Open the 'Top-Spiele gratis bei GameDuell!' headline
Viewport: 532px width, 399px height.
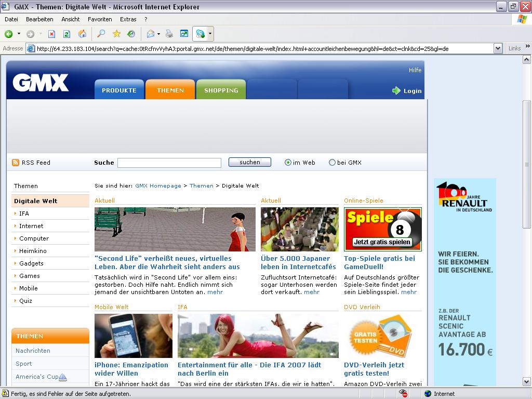(x=380, y=262)
